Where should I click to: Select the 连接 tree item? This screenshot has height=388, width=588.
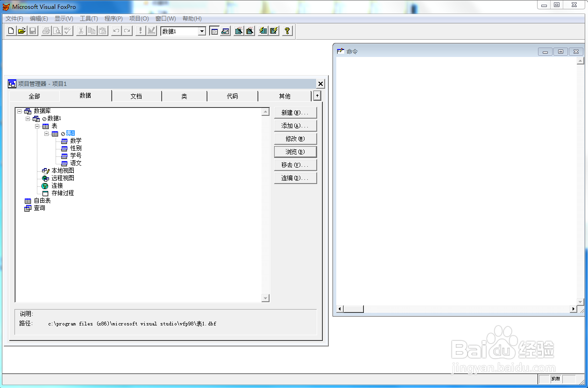[57, 186]
